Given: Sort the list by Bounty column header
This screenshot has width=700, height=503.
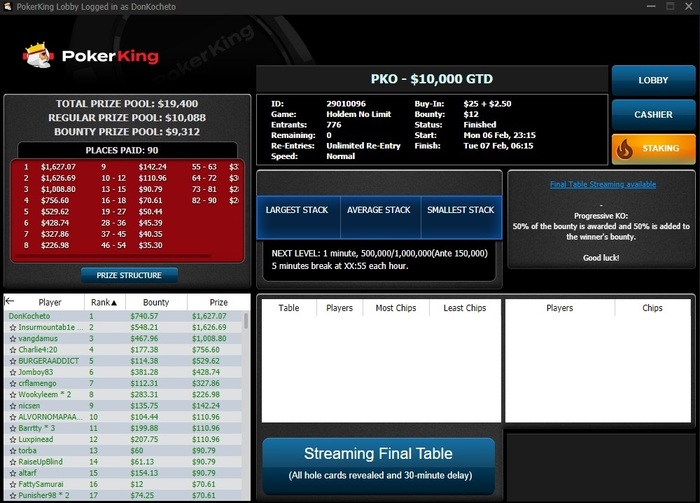Looking at the screenshot, I should pyautogui.click(x=156, y=302).
